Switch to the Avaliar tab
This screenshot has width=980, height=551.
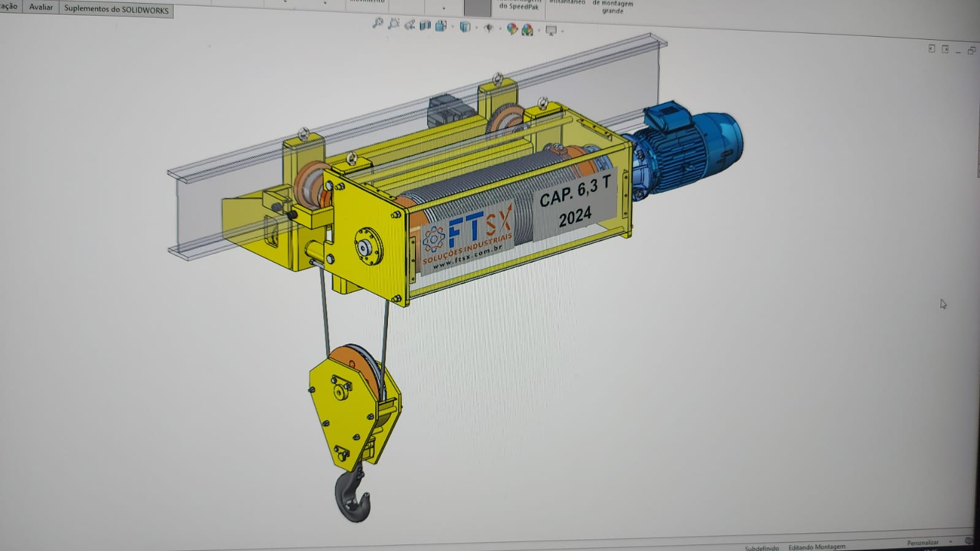[x=41, y=7]
